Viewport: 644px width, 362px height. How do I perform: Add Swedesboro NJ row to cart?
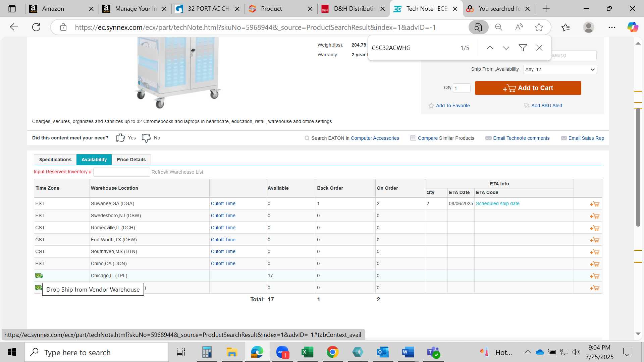(x=594, y=216)
